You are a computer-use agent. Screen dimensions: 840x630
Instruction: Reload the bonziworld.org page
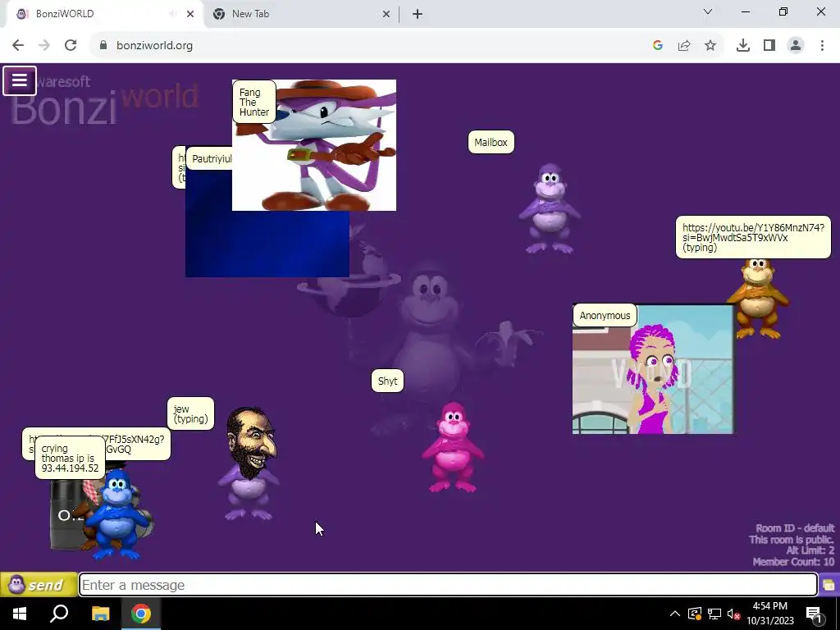point(71,45)
